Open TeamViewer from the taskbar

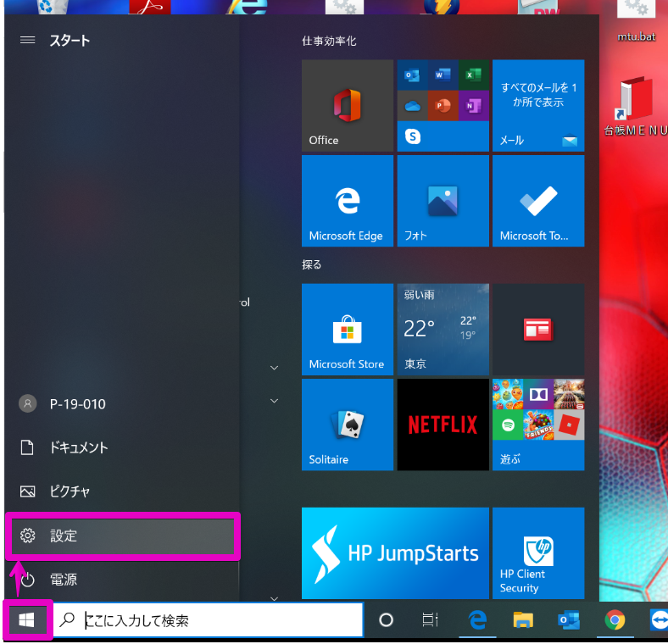point(658,619)
